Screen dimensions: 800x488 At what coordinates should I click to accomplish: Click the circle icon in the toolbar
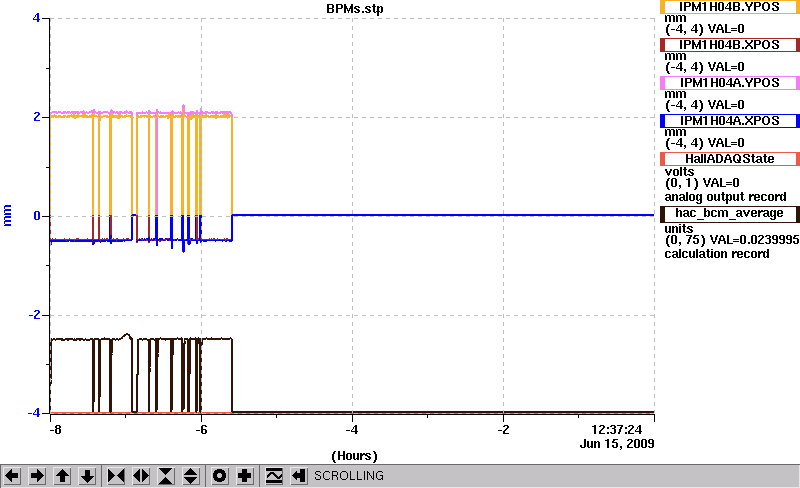click(x=220, y=476)
